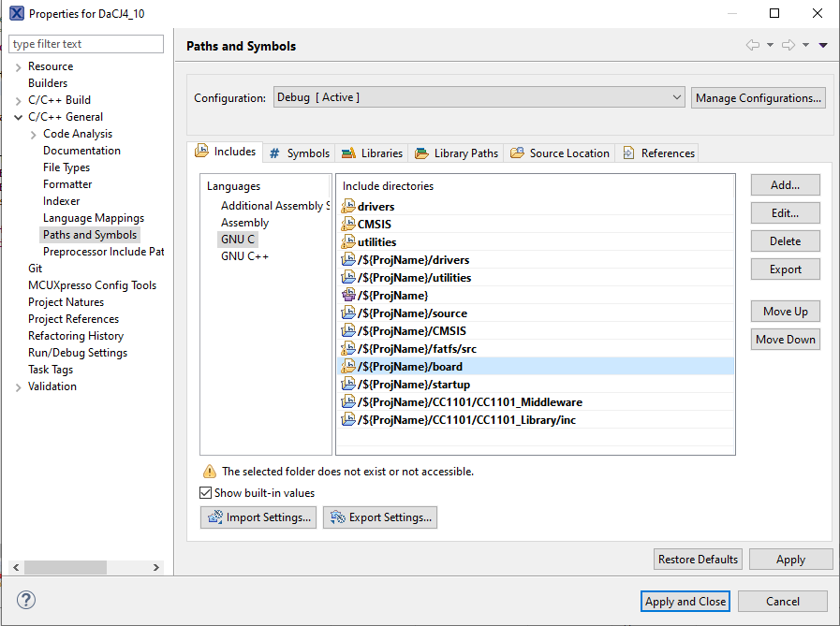840x626 pixels.
Task: Click the MCUXpresso X icon in the title bar
Action: [17, 13]
